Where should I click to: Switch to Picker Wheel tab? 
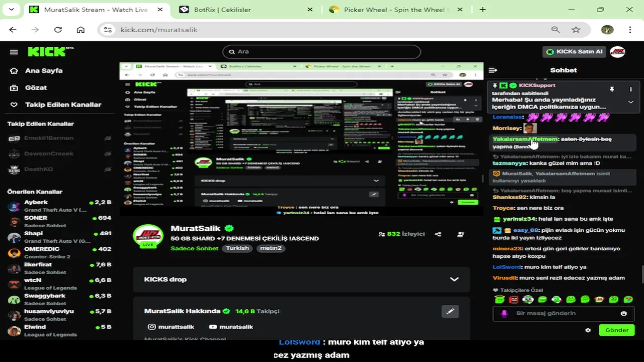pos(395,10)
